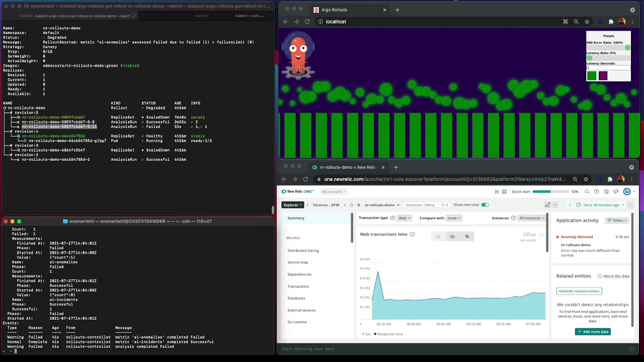Viewport: 644px width, 362px height.
Task: Switch Web transactions chart to percentile view
Action: coord(467,236)
